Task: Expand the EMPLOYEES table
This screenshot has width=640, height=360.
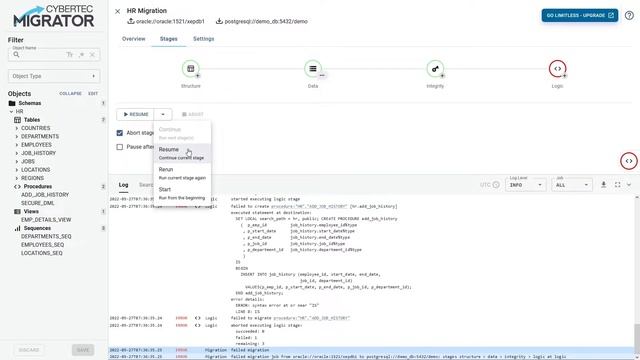Action: [17, 145]
